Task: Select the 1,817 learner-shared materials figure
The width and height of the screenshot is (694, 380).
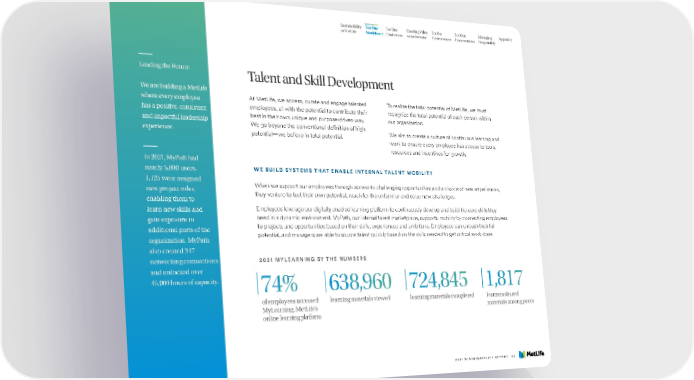Action: pyautogui.click(x=504, y=278)
